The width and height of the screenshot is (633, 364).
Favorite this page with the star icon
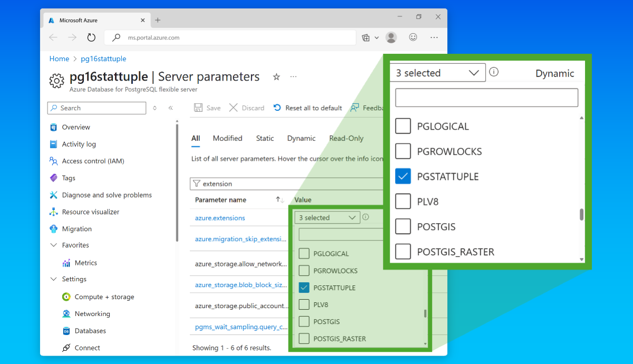[276, 77]
